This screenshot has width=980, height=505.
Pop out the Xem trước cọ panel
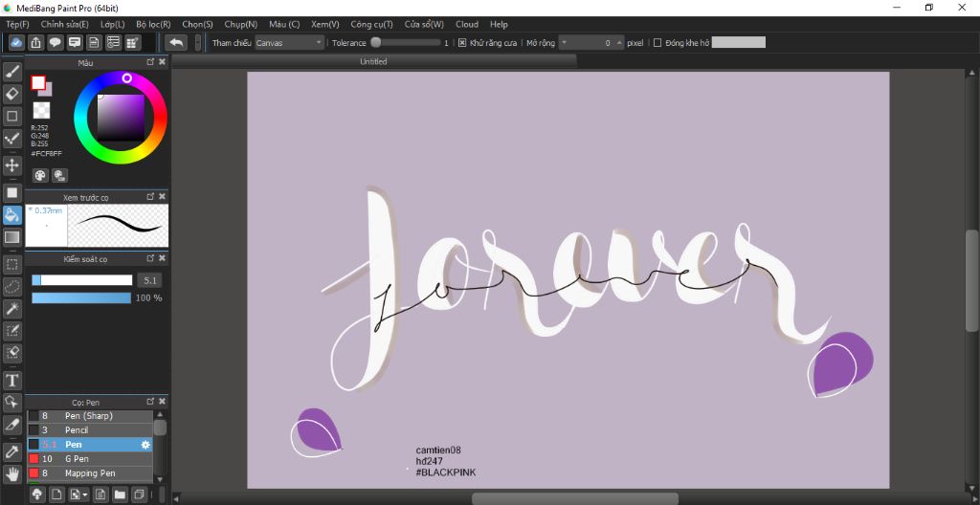(150, 196)
